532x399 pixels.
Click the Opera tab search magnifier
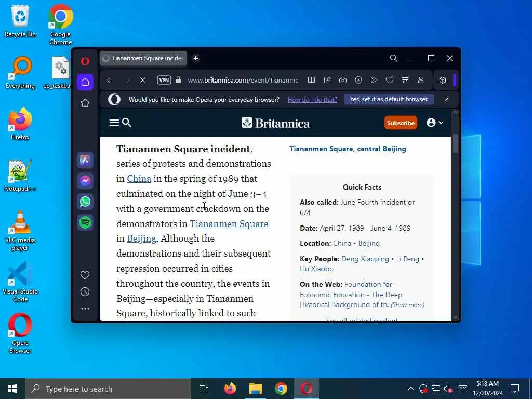394,58
